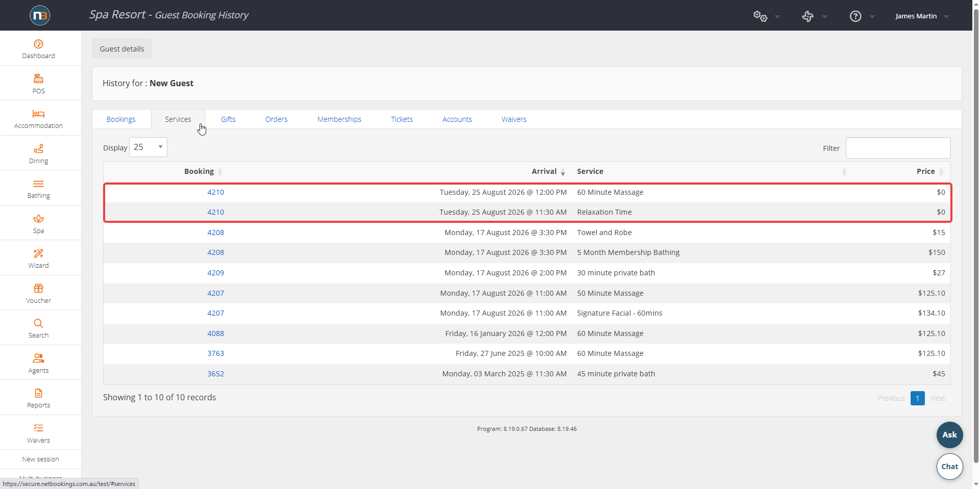Switch to the Orders tab
The height and width of the screenshot is (489, 980).
pyautogui.click(x=276, y=119)
